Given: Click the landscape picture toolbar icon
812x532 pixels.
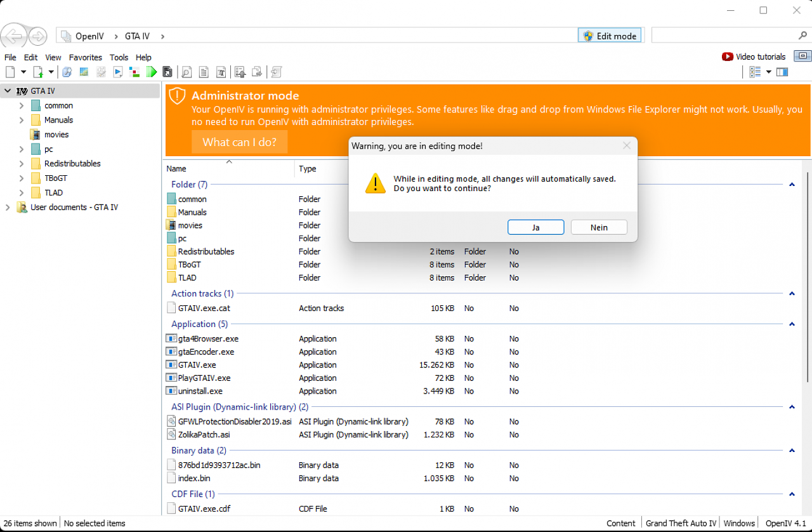Looking at the screenshot, I should tap(84, 72).
